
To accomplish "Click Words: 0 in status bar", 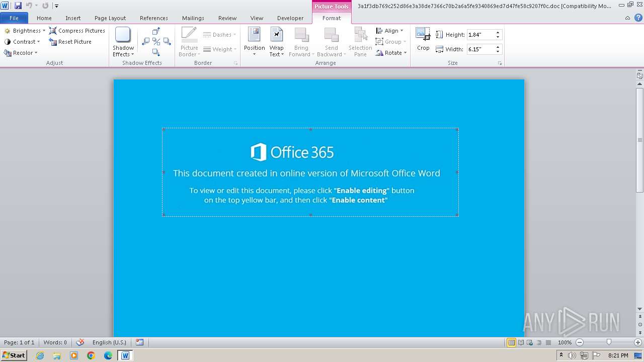I will 55,342.
